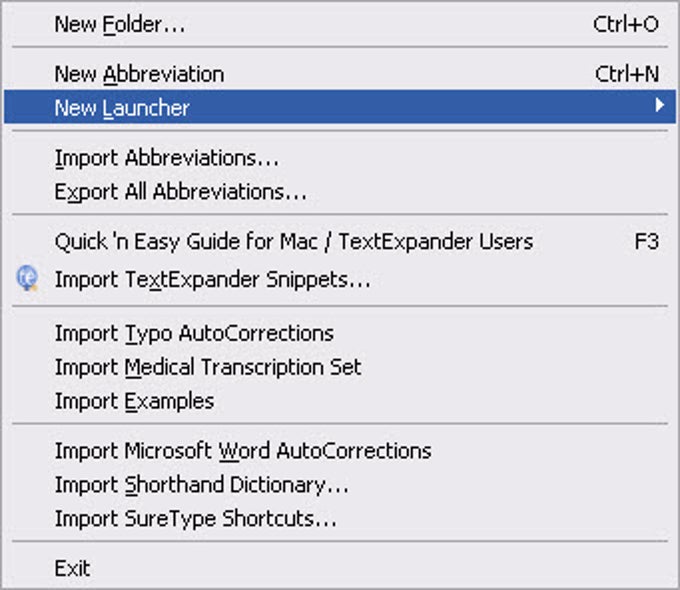Expand the New Launcher submenu arrow
The width and height of the screenshot is (680, 590).
[659, 105]
